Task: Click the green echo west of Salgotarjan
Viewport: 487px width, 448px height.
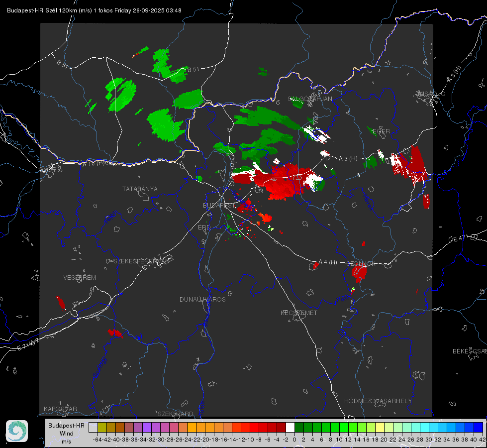Action: tap(268, 118)
